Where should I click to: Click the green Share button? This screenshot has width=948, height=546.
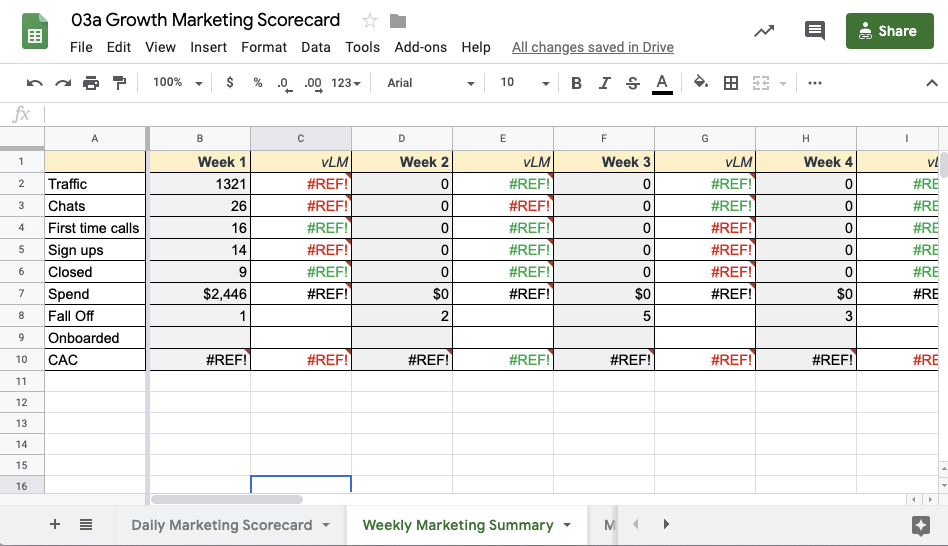point(889,31)
